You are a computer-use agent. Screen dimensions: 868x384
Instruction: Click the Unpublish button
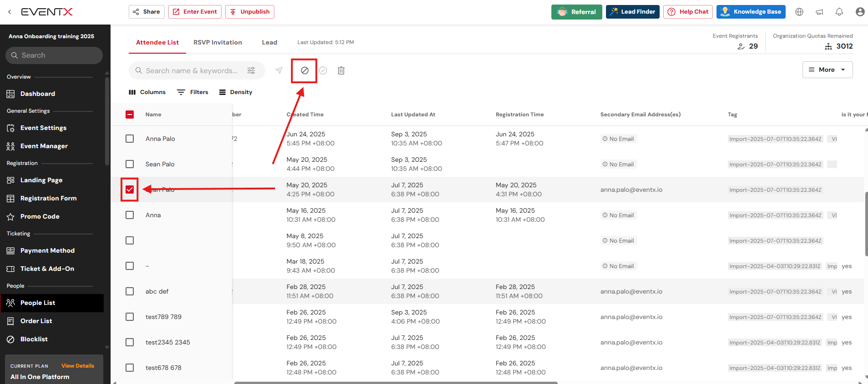(x=250, y=12)
